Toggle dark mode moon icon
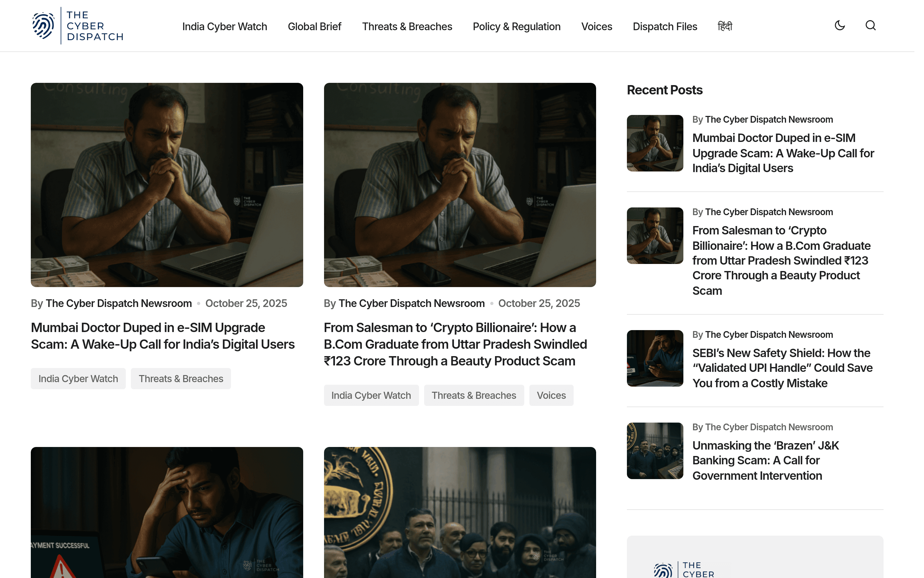Image resolution: width=924 pixels, height=578 pixels. [x=840, y=26]
